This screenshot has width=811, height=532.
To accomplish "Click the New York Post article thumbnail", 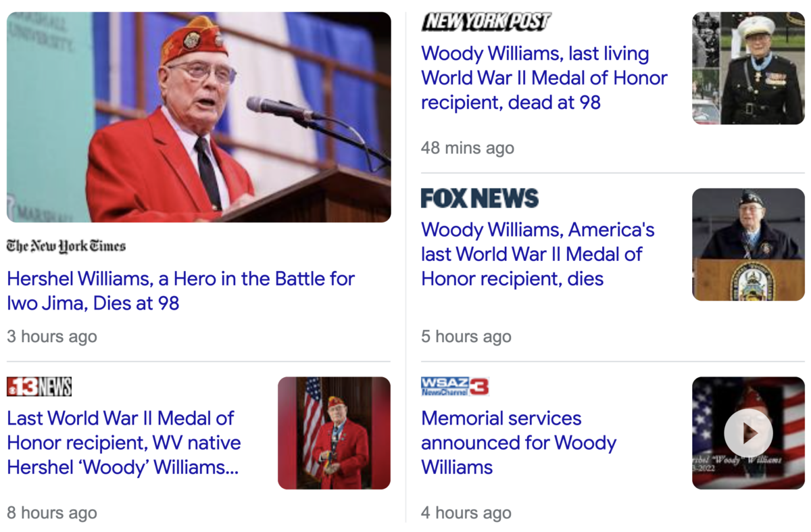I will [748, 68].
